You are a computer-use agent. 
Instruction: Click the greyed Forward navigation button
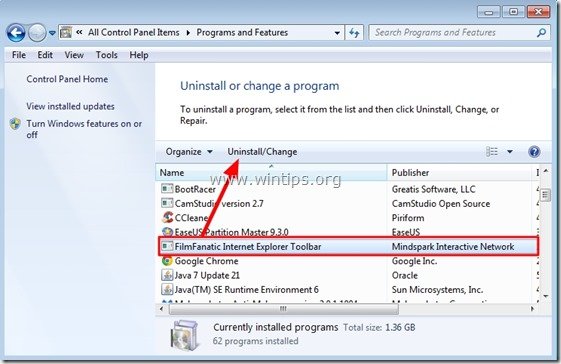(37, 33)
